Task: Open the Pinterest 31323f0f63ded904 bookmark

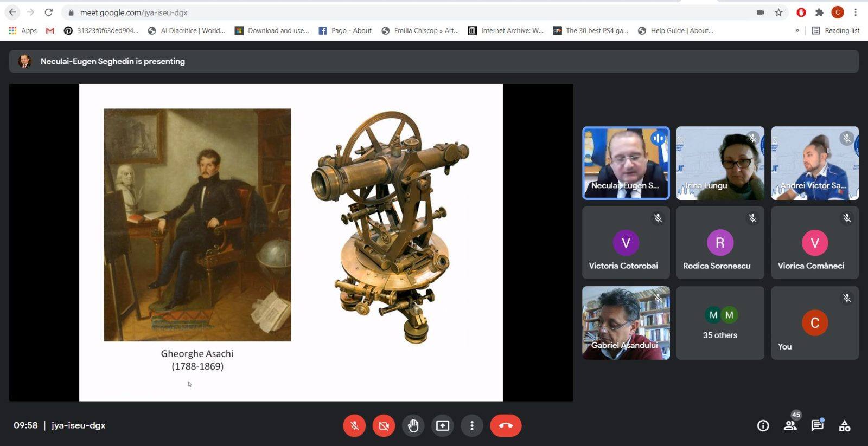Action: pyautogui.click(x=101, y=31)
